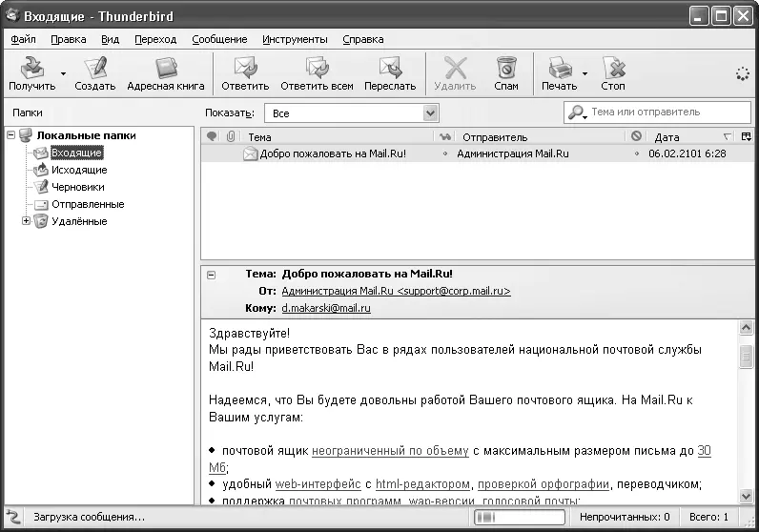Screen dimensions: 759x532
Task: Open the Сообщение menu
Action: [219, 39]
